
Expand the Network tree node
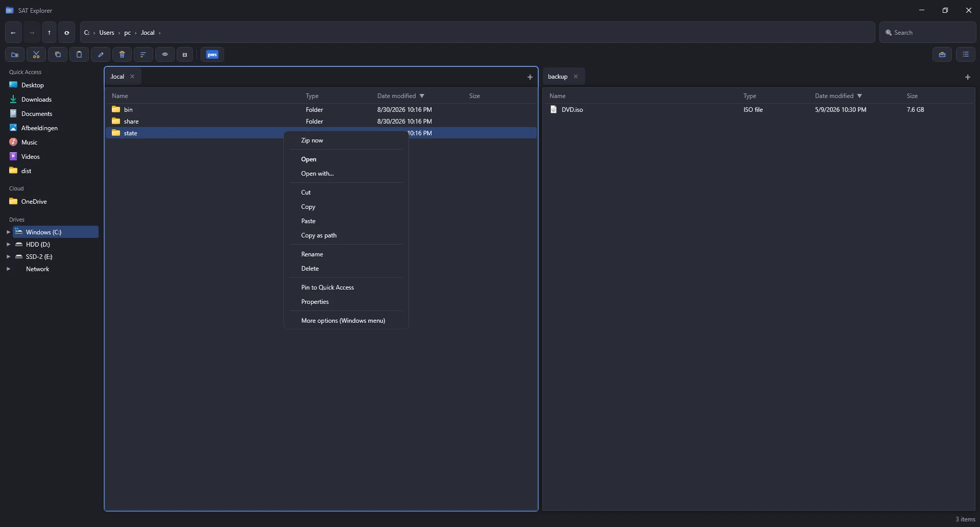pos(8,269)
